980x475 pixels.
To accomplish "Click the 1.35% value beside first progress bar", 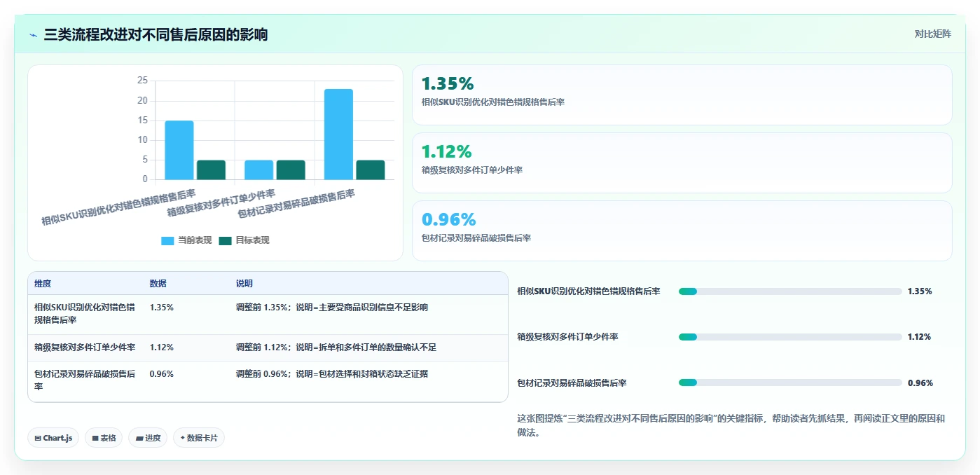I will click(x=920, y=291).
